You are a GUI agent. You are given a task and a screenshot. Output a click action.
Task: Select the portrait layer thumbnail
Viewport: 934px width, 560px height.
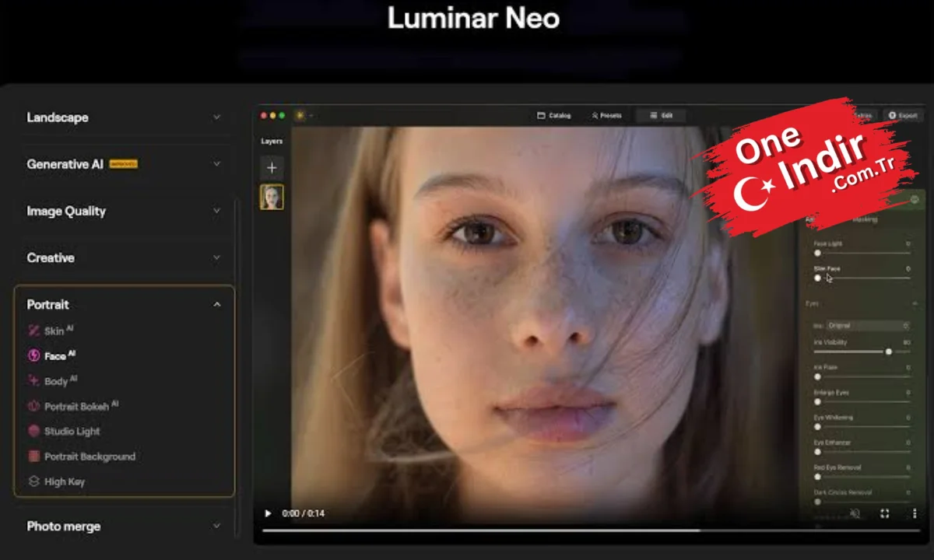(272, 197)
